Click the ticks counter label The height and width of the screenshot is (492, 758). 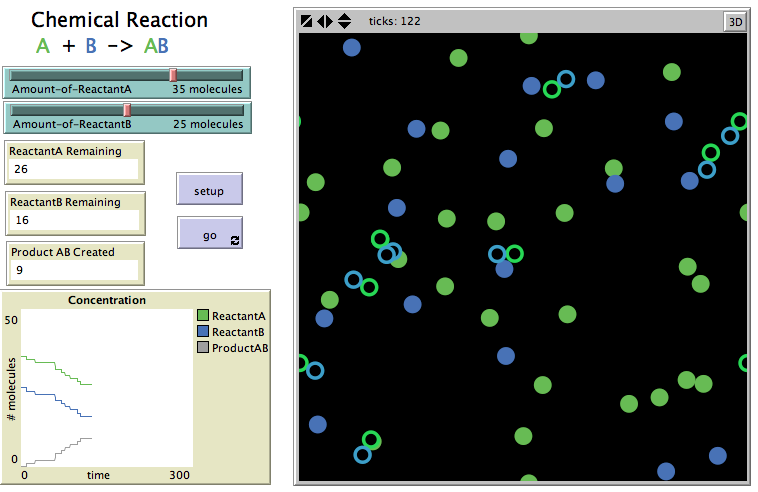[x=394, y=21]
